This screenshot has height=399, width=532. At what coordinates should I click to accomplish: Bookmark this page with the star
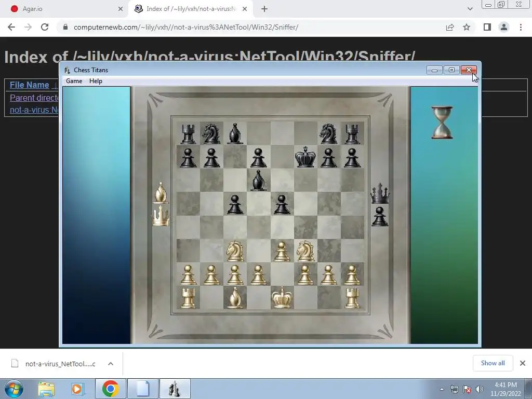pyautogui.click(x=467, y=27)
